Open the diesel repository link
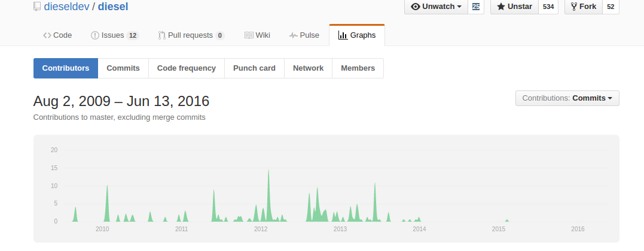 pyautogui.click(x=113, y=7)
